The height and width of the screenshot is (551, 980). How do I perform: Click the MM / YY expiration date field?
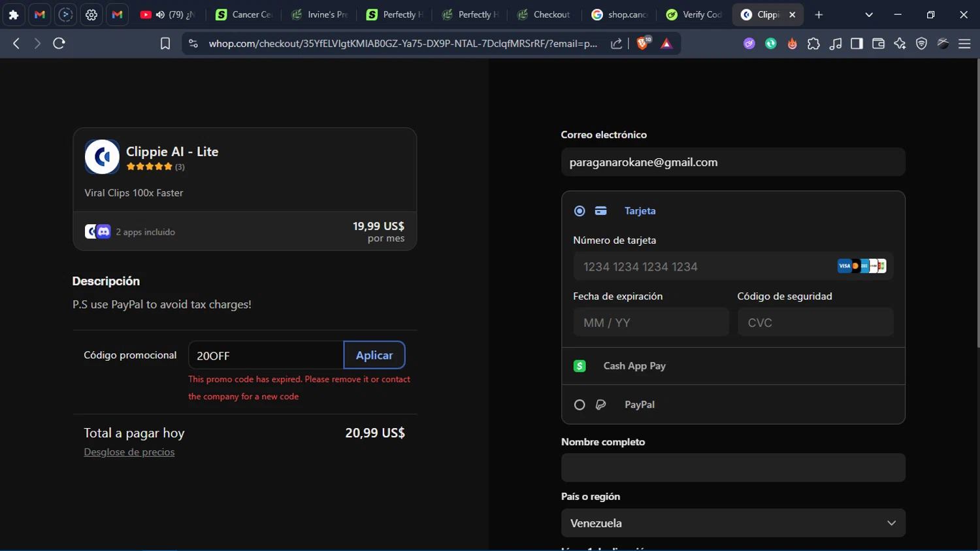tap(651, 322)
